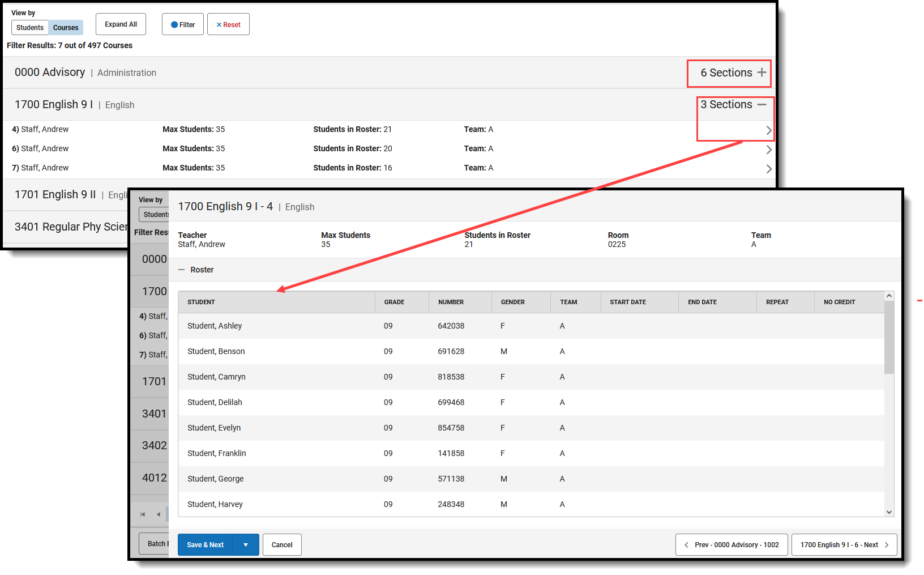Select Student, Evelyn in roster
Screen dimensions: 924x575
point(214,428)
